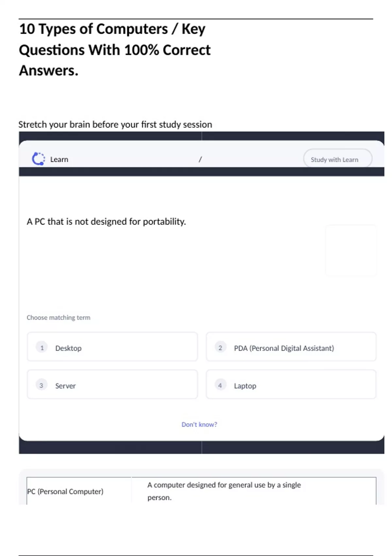Select the Laptop answer text
The width and height of the screenshot is (392, 556).
(x=245, y=386)
